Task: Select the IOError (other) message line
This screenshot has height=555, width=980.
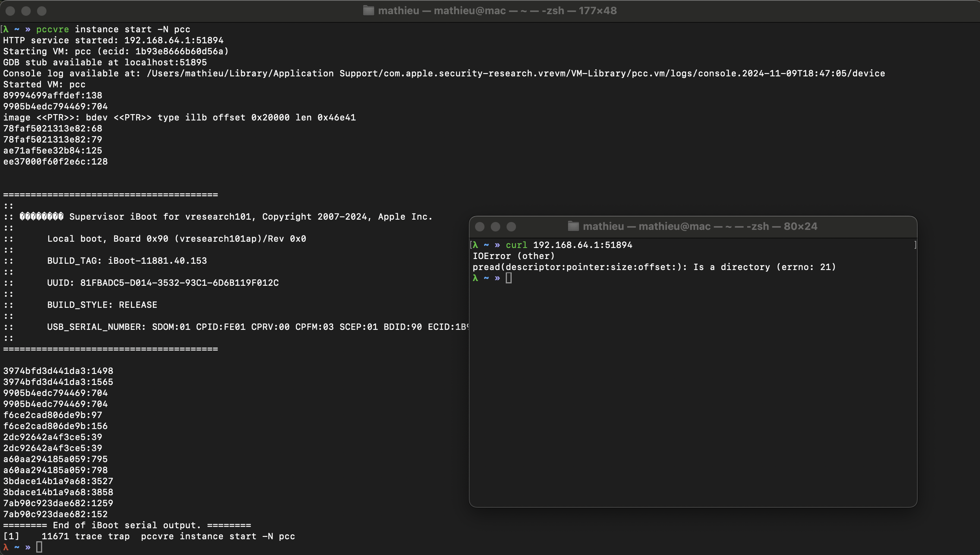Action: pyautogui.click(x=513, y=256)
